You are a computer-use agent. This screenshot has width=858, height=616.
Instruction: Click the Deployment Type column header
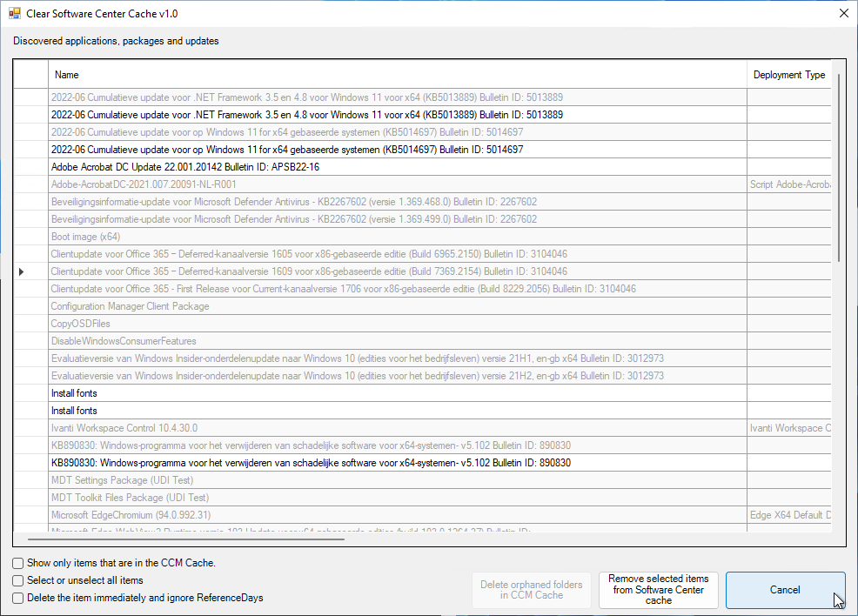[788, 75]
